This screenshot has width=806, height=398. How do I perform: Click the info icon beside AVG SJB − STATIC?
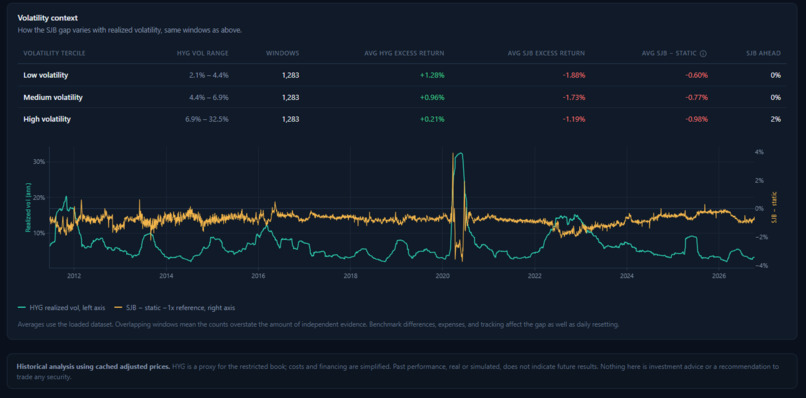tap(703, 53)
